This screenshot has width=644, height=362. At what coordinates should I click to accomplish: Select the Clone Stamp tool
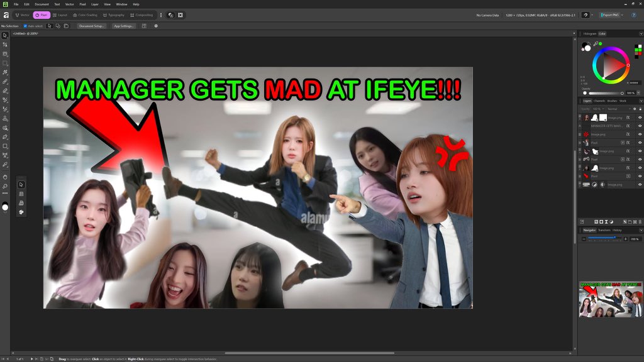coord(5,119)
